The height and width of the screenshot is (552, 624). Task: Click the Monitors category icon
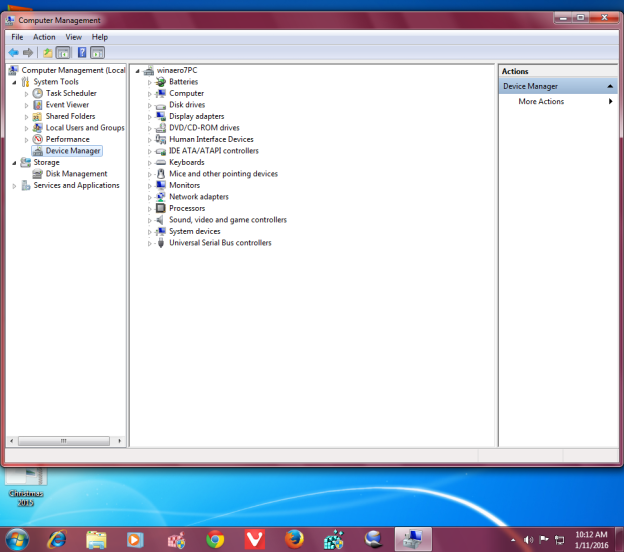[x=161, y=185]
